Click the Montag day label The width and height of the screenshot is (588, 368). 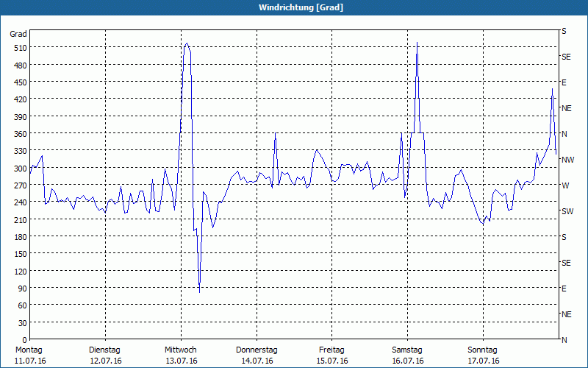point(29,350)
